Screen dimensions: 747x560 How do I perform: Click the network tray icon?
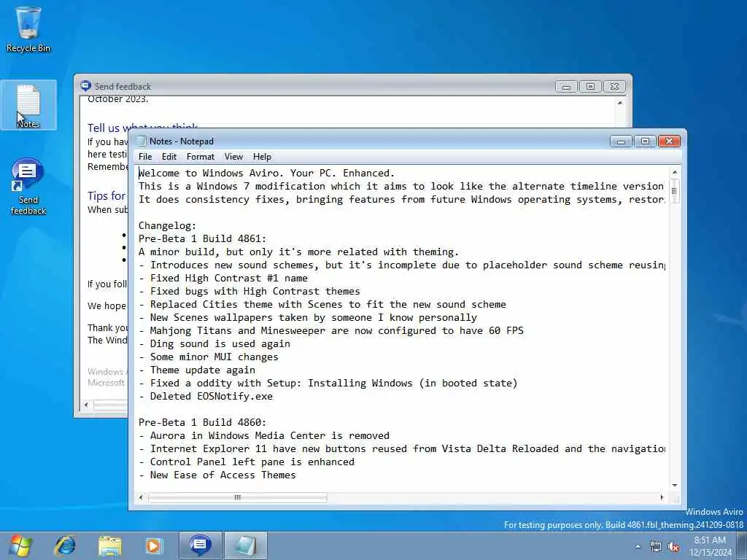(x=656, y=547)
